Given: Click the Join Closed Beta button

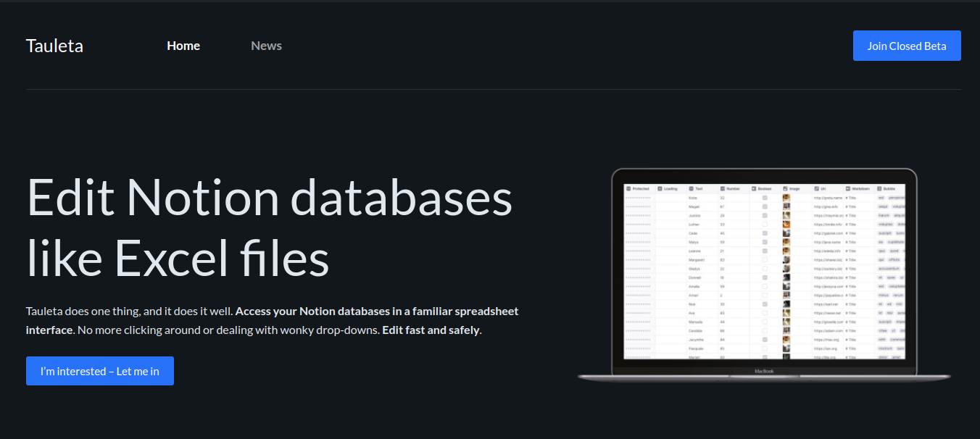Looking at the screenshot, I should coord(907,46).
